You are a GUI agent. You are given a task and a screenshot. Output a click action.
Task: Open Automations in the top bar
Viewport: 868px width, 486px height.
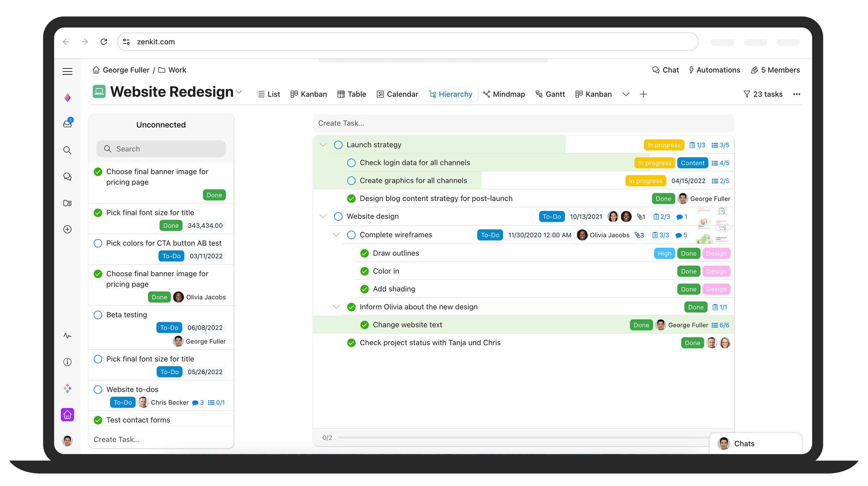[715, 70]
